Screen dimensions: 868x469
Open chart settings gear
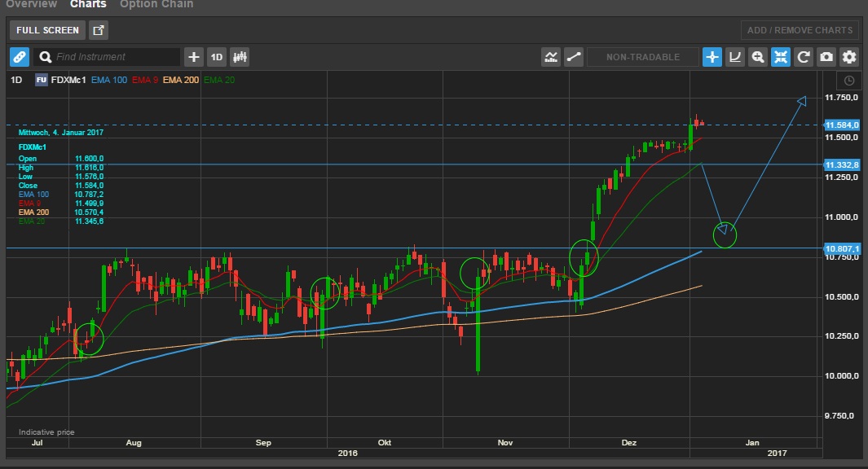point(849,57)
